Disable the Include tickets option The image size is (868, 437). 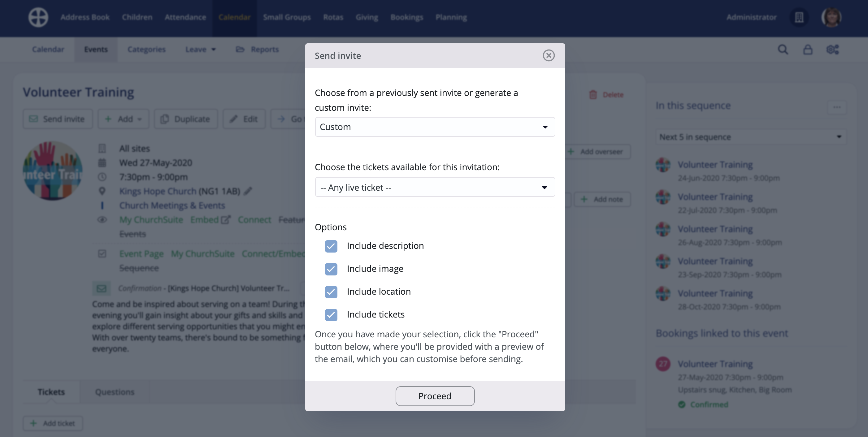[x=331, y=315]
